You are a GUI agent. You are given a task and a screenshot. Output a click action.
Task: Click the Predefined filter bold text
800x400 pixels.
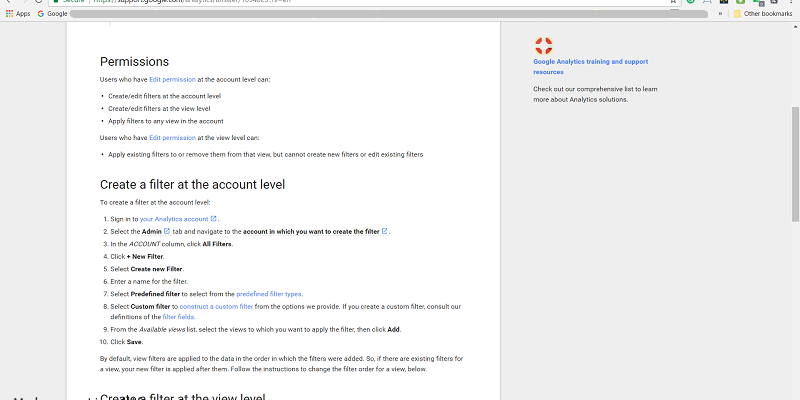click(x=155, y=294)
